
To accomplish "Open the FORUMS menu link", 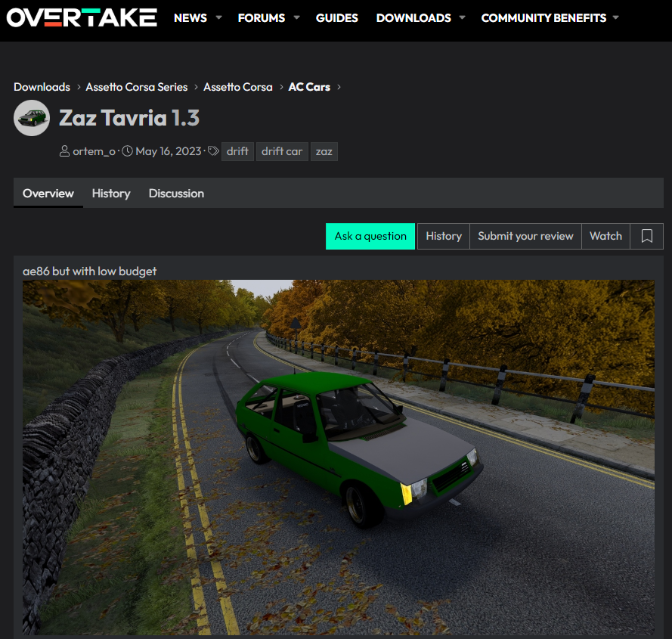I will pyautogui.click(x=262, y=18).
